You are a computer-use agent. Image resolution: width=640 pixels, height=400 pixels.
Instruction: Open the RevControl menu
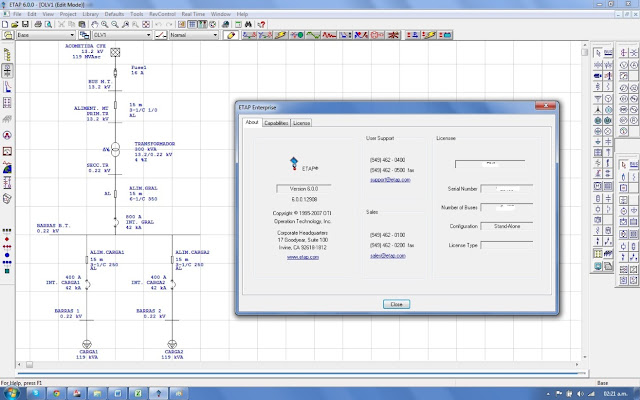pyautogui.click(x=162, y=14)
